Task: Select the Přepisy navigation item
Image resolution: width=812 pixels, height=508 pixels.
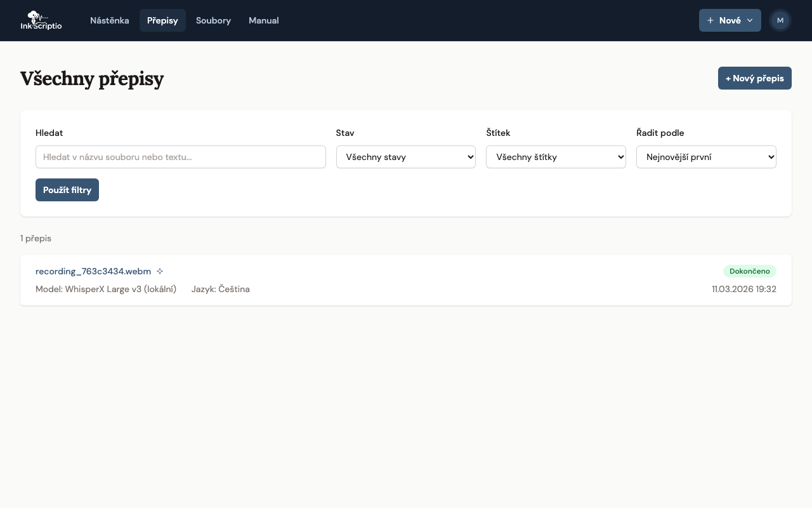Action: pyautogui.click(x=162, y=20)
